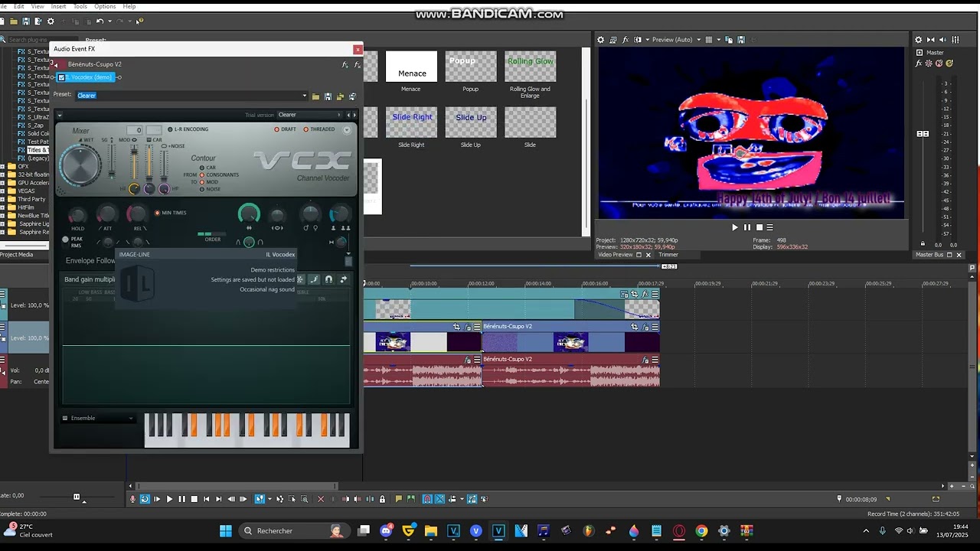Switch to Project Media tab

(17, 255)
